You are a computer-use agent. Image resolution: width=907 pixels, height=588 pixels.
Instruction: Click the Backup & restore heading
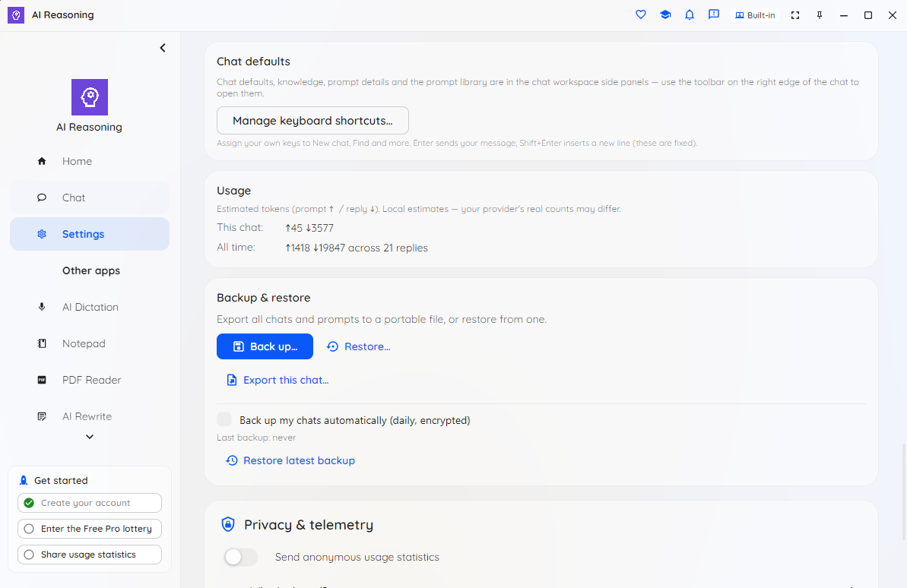tap(264, 298)
